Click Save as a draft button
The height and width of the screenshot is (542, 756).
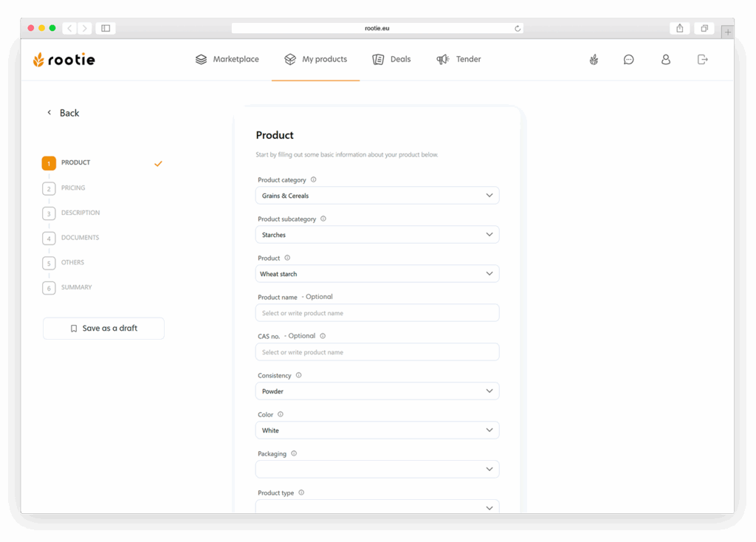pyautogui.click(x=103, y=329)
